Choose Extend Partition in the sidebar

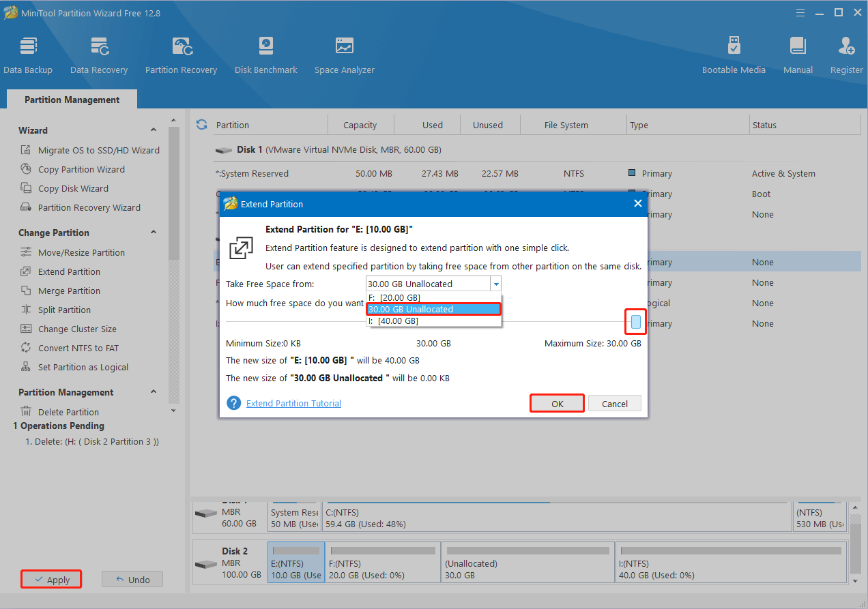69,271
